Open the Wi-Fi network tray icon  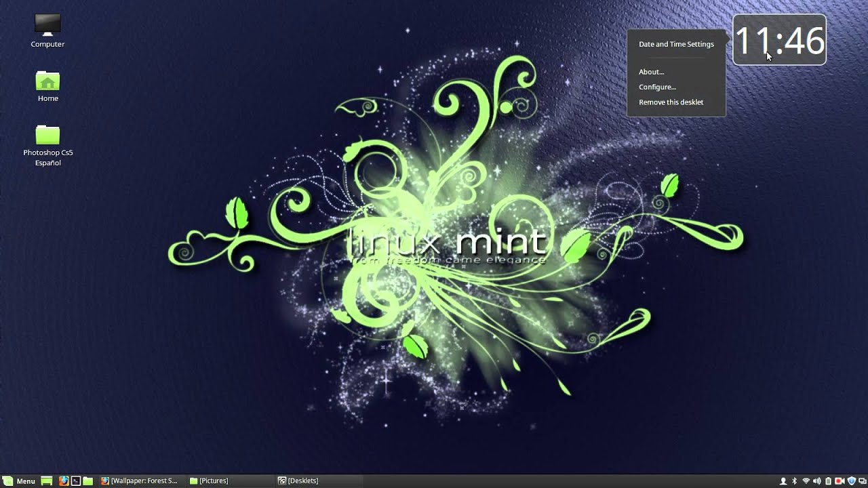pyautogui.click(x=806, y=481)
